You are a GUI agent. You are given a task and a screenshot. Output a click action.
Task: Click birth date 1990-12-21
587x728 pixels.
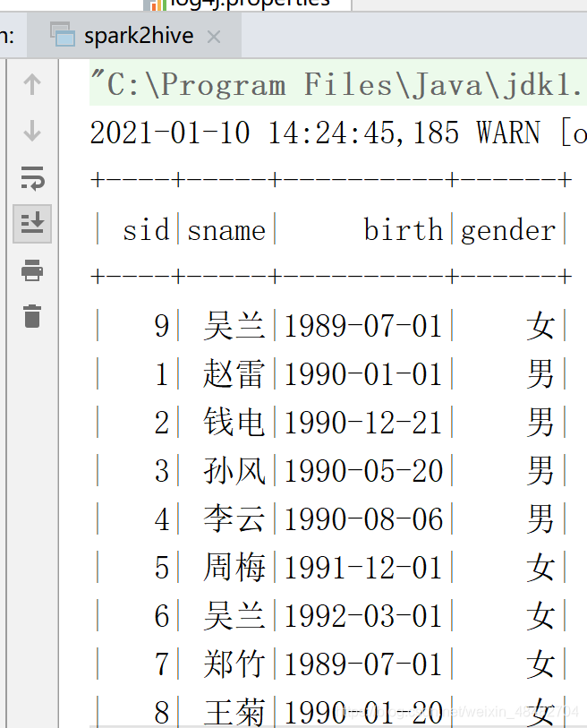pyautogui.click(x=363, y=423)
